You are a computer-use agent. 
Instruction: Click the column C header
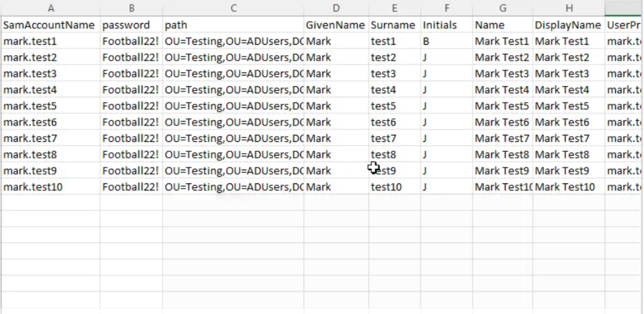tap(233, 8)
